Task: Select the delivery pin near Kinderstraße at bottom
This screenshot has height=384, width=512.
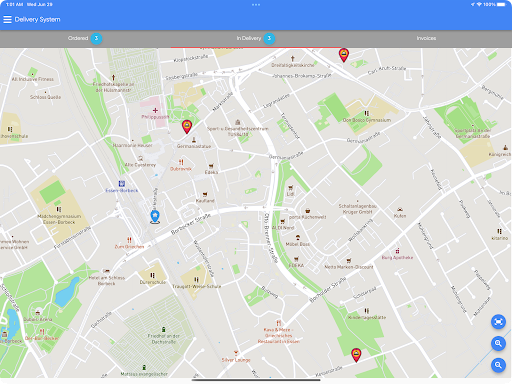Action: 356,355
